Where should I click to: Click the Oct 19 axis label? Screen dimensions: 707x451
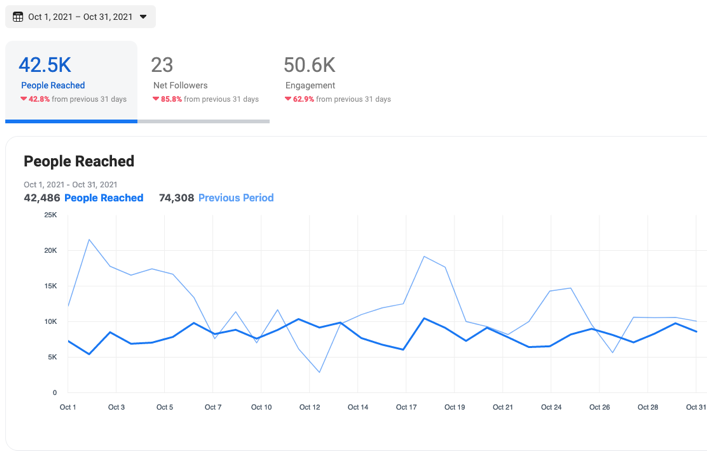coord(454,407)
